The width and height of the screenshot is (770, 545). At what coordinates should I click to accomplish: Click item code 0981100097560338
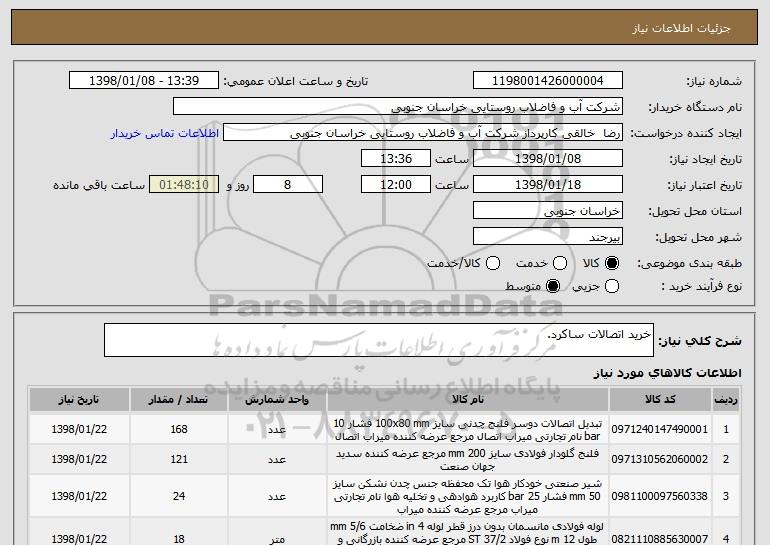pos(660,496)
